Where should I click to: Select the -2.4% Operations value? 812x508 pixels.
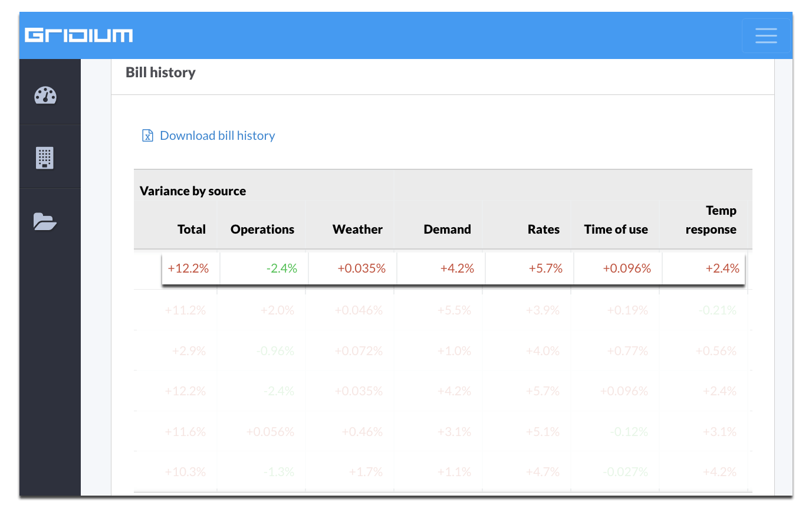(x=282, y=268)
